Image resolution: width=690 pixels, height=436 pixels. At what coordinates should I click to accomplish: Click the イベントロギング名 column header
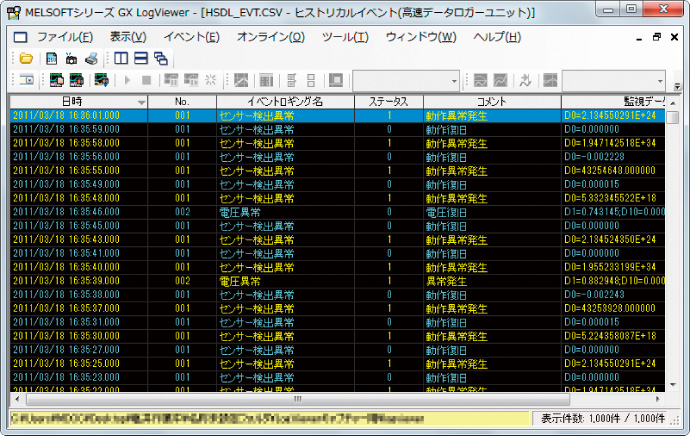285,101
